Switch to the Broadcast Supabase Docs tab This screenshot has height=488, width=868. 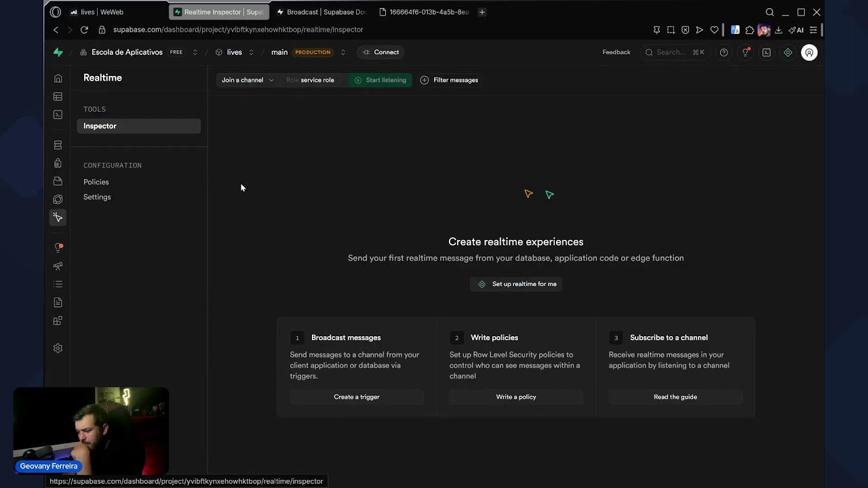tap(321, 12)
